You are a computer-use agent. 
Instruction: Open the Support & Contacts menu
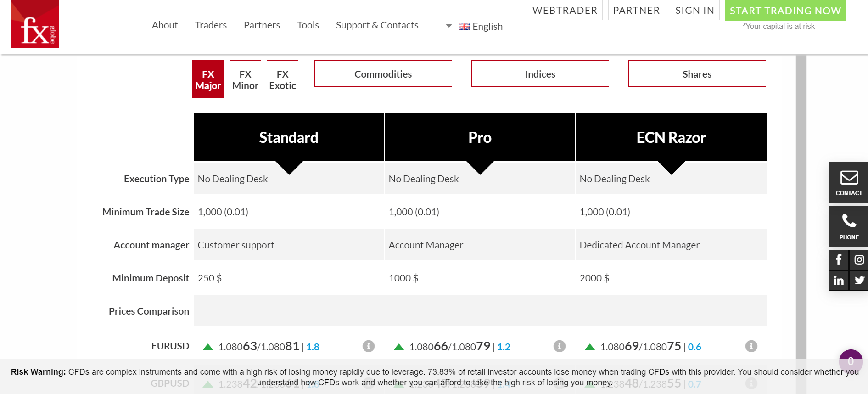pos(377,25)
